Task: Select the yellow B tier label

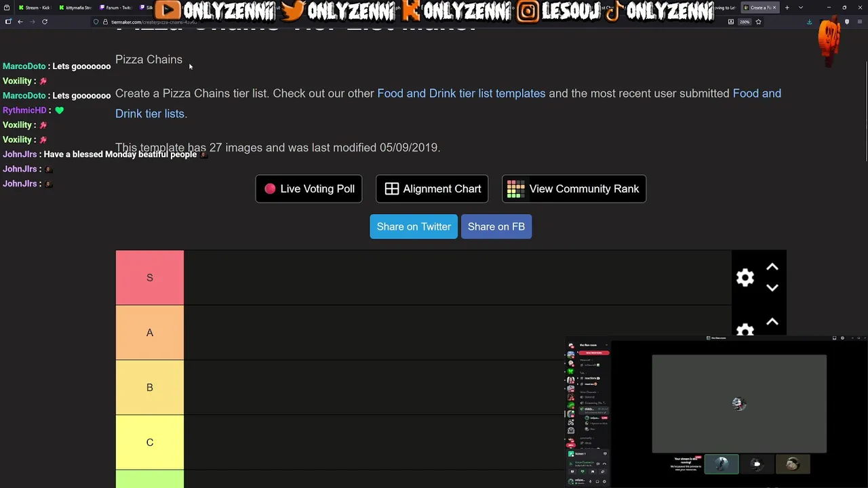Action: click(150, 388)
